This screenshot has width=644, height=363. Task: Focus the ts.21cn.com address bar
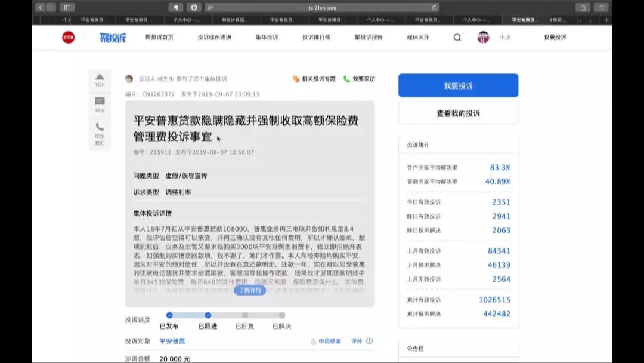[322, 7]
